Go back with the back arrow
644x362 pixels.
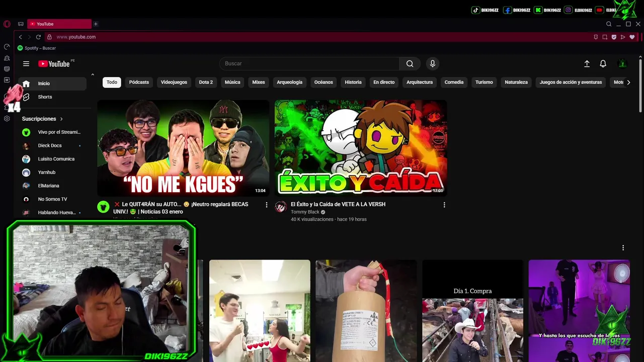(20, 37)
